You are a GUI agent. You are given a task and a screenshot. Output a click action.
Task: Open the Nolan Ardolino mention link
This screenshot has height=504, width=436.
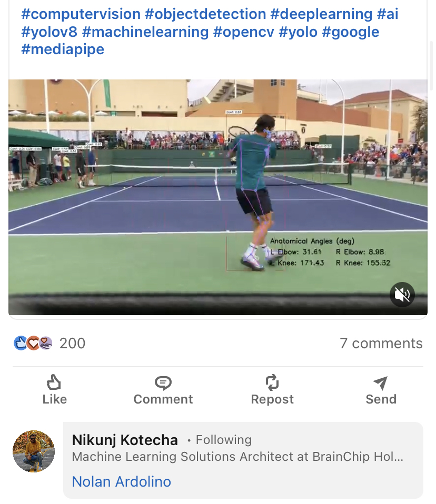[x=121, y=481]
